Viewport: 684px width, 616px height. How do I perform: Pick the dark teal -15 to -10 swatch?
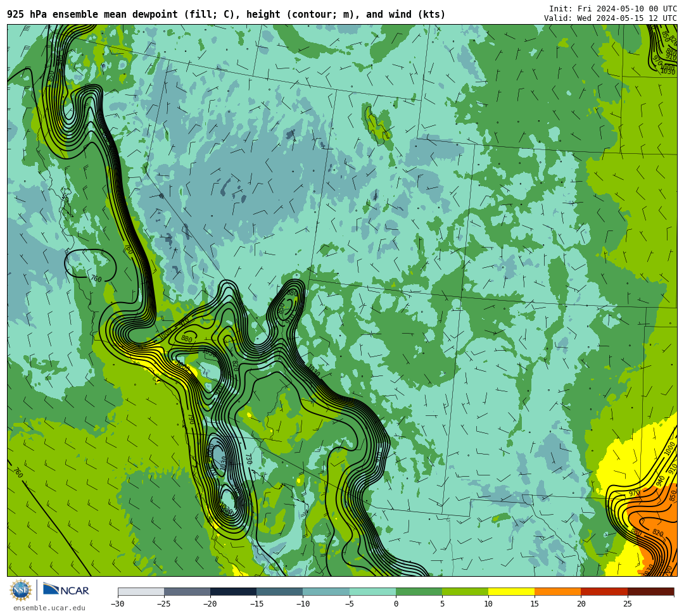point(280,591)
